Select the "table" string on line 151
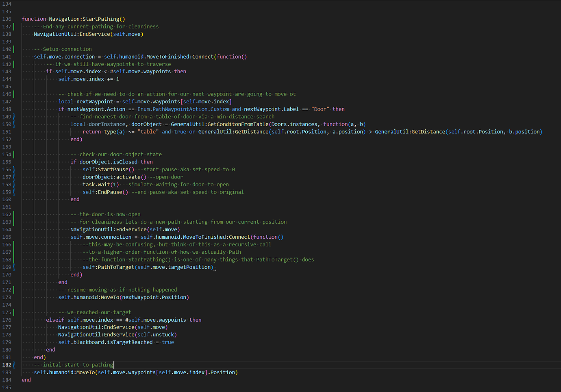Screen dimensions: 561x392 [148, 131]
